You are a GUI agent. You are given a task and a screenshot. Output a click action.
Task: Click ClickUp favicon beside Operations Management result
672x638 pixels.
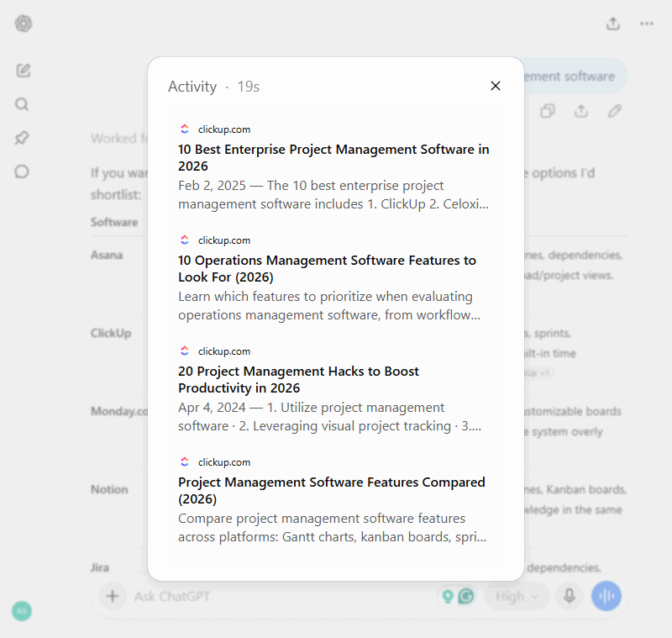(185, 240)
